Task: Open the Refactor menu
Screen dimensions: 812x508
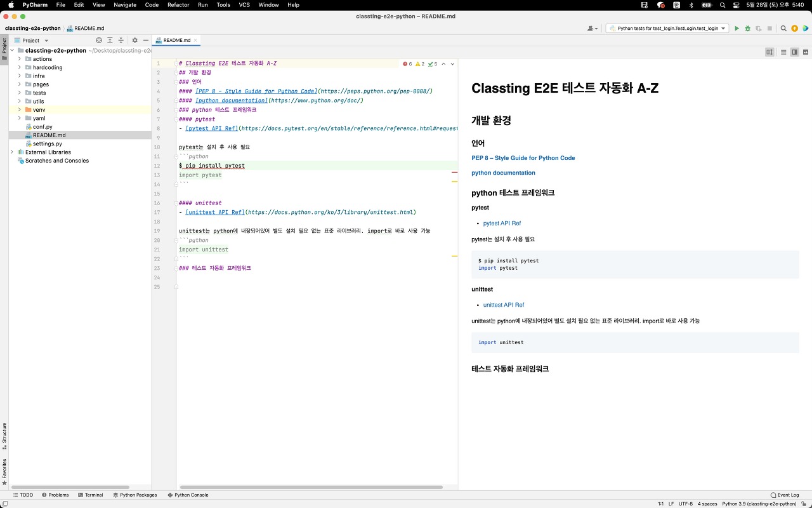Action: point(178,4)
